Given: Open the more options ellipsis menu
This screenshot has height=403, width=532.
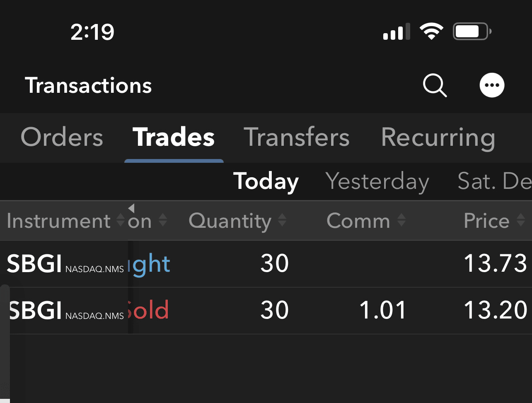Looking at the screenshot, I should pos(492,85).
